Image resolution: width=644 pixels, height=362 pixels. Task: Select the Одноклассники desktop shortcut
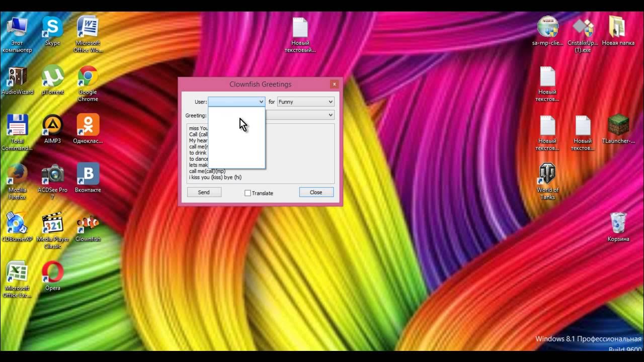(88, 129)
